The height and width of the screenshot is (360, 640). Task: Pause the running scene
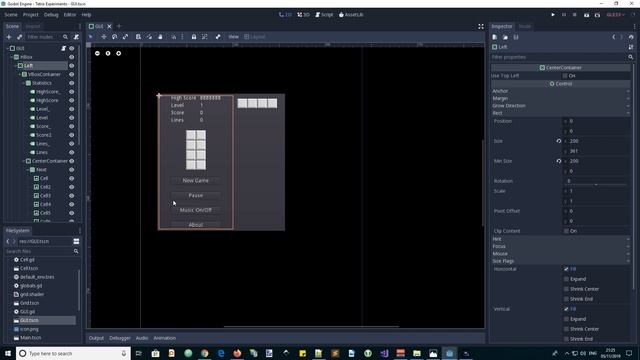pos(564,15)
